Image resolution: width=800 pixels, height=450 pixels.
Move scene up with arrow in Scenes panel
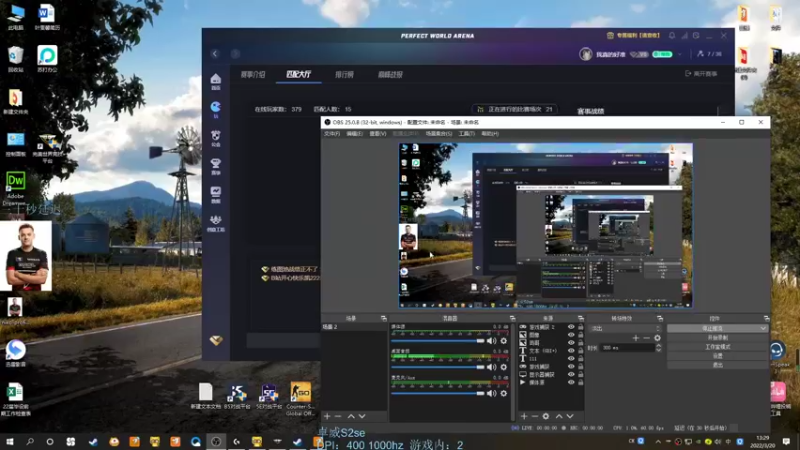351,416
